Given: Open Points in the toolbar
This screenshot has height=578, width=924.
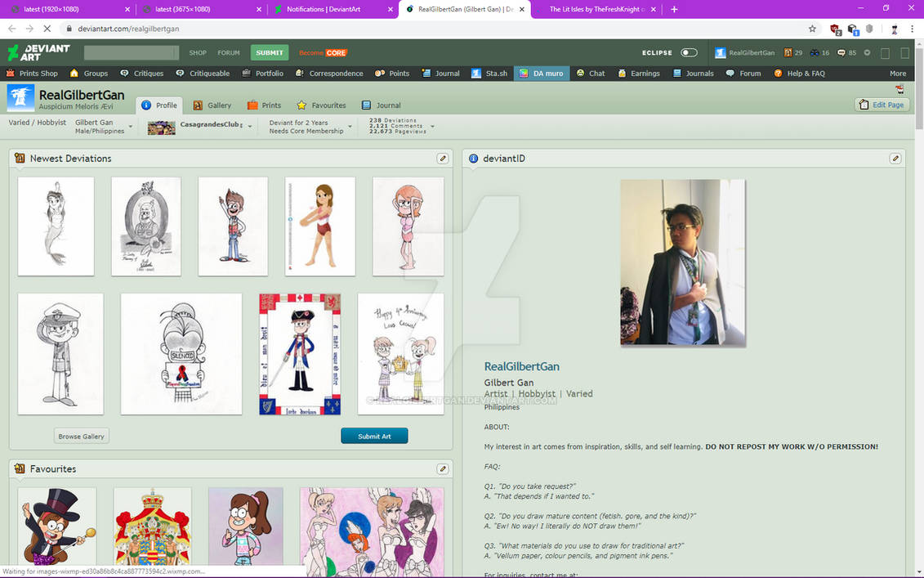Looking at the screenshot, I should click(x=392, y=73).
